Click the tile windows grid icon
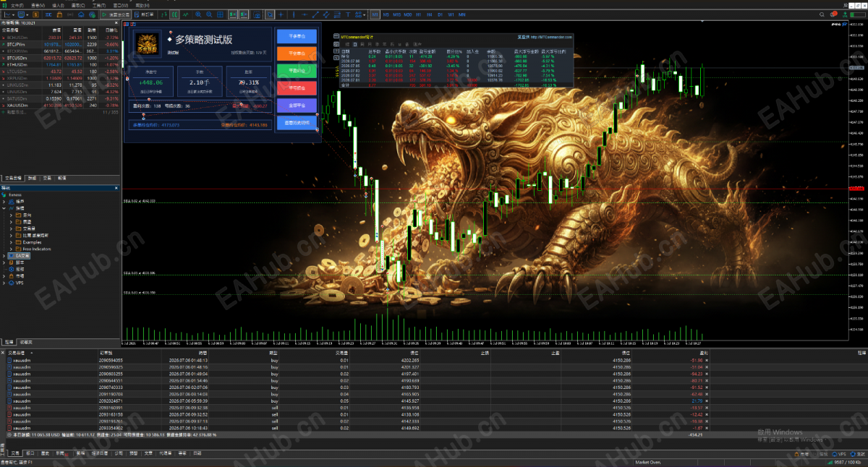 [220, 14]
